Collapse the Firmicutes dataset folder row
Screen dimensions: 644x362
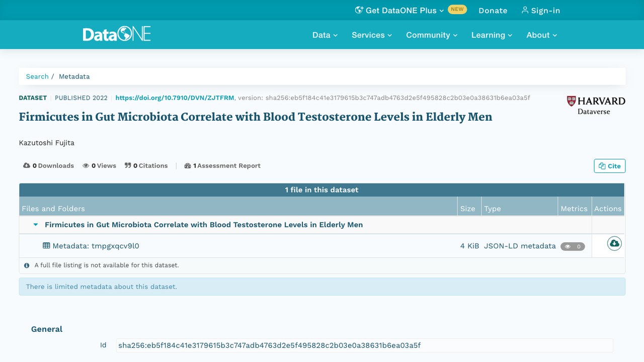coord(36,225)
